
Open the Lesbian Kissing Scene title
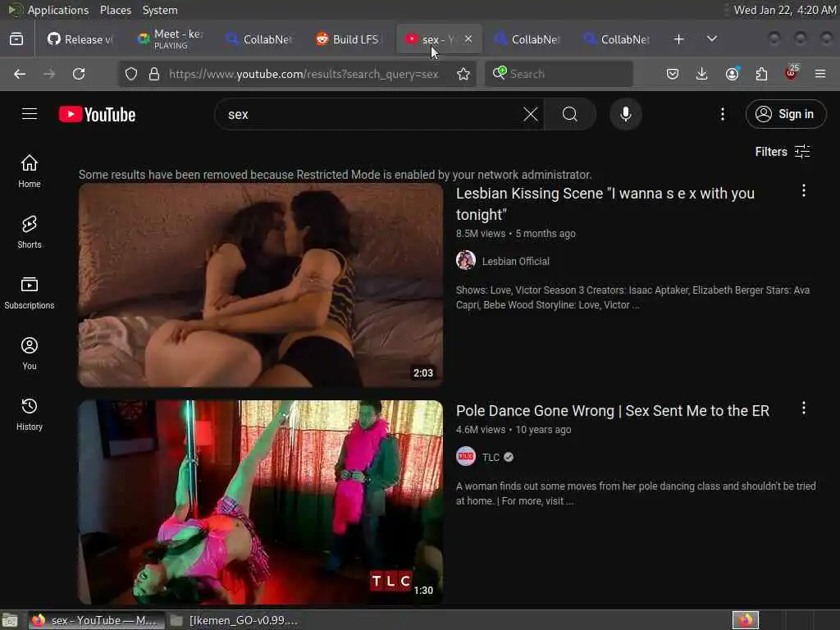tap(605, 203)
